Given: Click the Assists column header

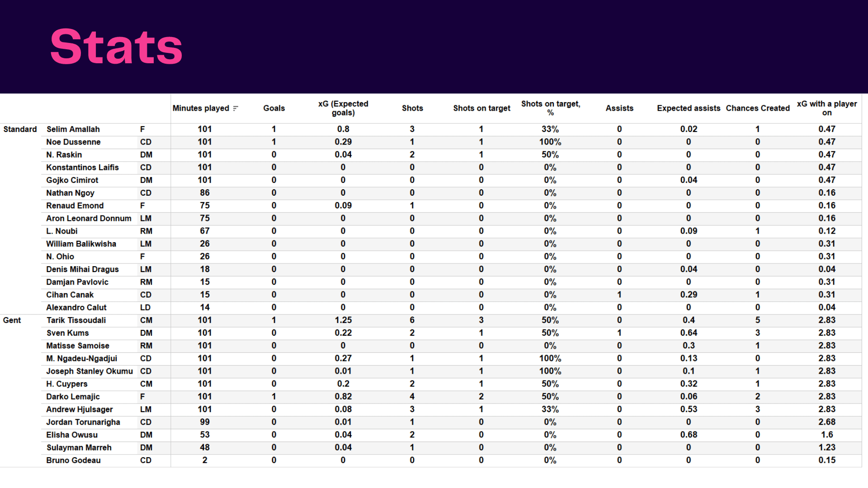Looking at the screenshot, I should point(619,108).
